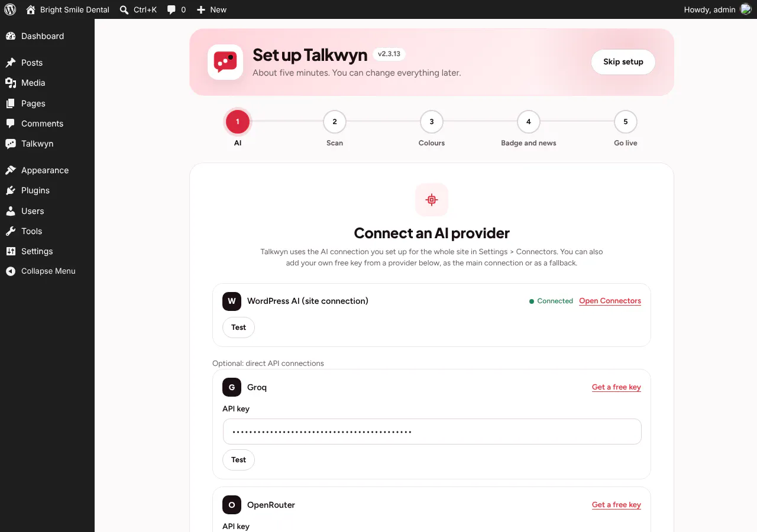
Task: Click the Settings sliders icon
Action: coord(11,251)
